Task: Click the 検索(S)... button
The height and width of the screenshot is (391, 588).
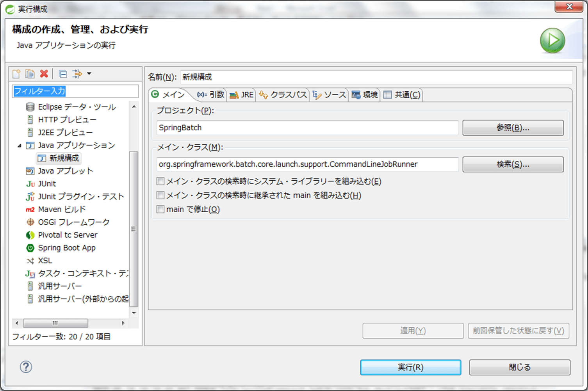Action: click(513, 164)
